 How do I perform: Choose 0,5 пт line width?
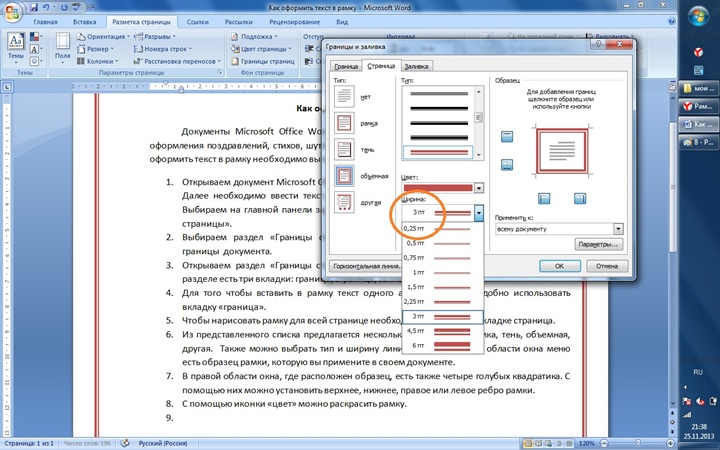pyautogui.click(x=443, y=243)
